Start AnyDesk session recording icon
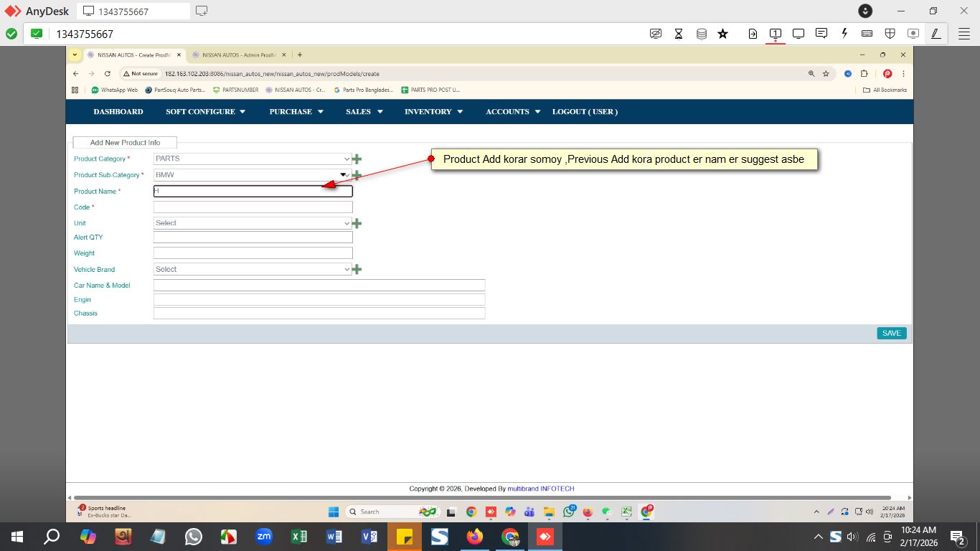Viewport: 980px width, 551px height. (913, 34)
